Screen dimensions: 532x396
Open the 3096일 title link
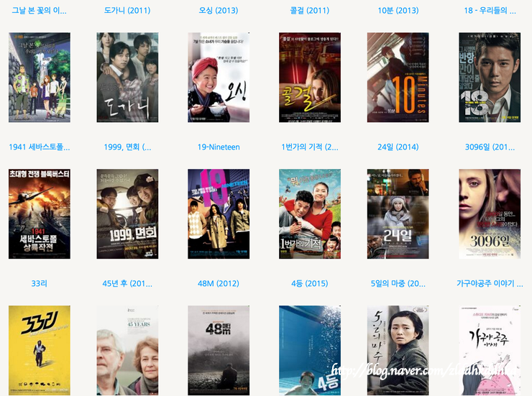(x=490, y=147)
